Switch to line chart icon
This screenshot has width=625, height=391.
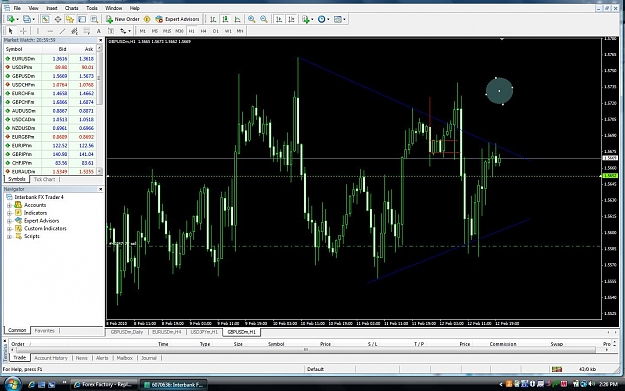(x=238, y=19)
